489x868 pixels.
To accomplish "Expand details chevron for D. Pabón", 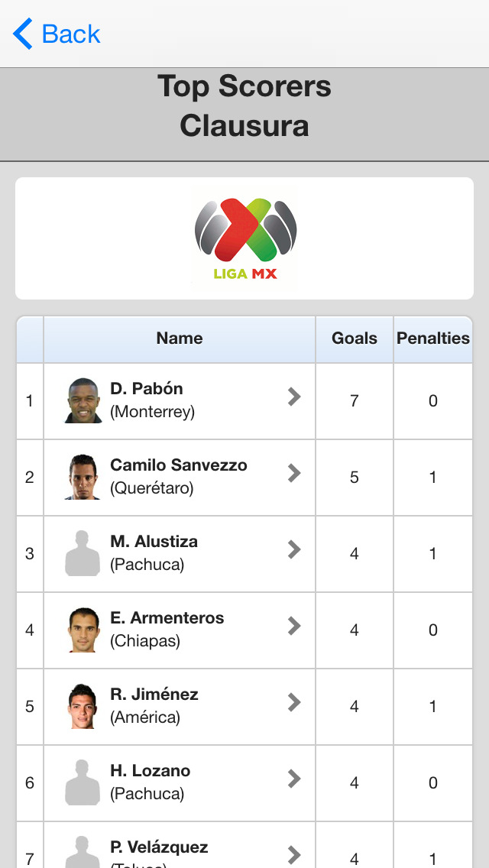I will [294, 397].
